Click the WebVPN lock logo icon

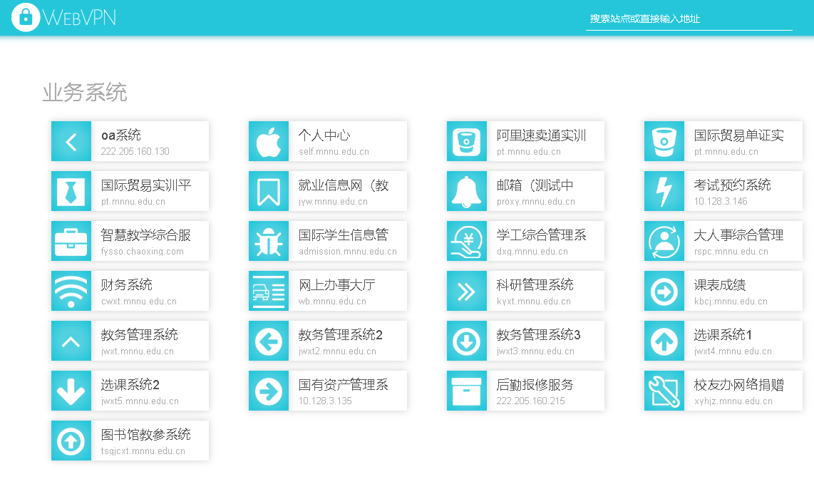click(x=26, y=18)
